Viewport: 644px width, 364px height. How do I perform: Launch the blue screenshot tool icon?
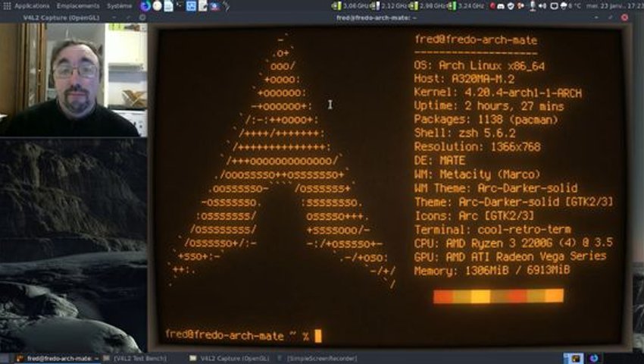(x=191, y=6)
